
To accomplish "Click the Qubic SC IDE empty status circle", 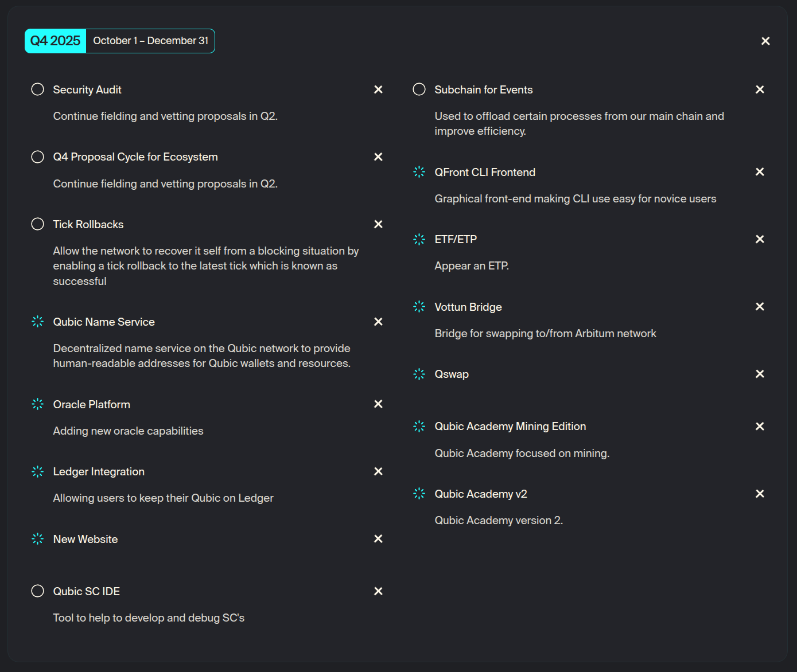I will click(37, 591).
